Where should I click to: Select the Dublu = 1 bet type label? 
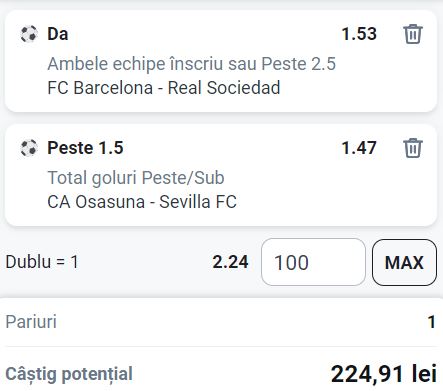(x=42, y=262)
